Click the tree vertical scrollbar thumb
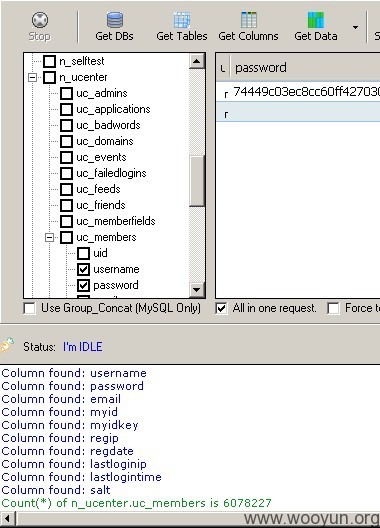The image size is (380, 528). click(x=197, y=181)
